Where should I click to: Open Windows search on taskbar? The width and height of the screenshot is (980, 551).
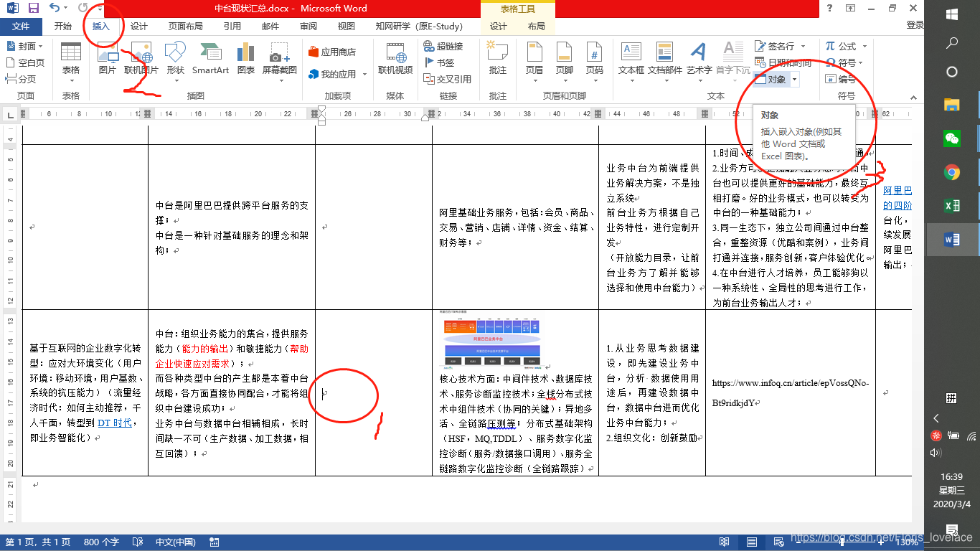click(952, 43)
